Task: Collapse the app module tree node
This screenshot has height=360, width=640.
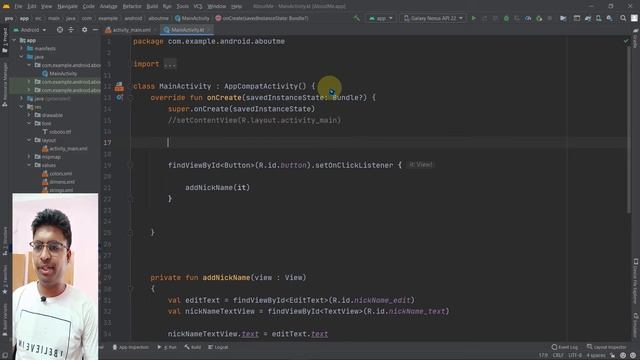Action: pyautogui.click(x=15, y=40)
